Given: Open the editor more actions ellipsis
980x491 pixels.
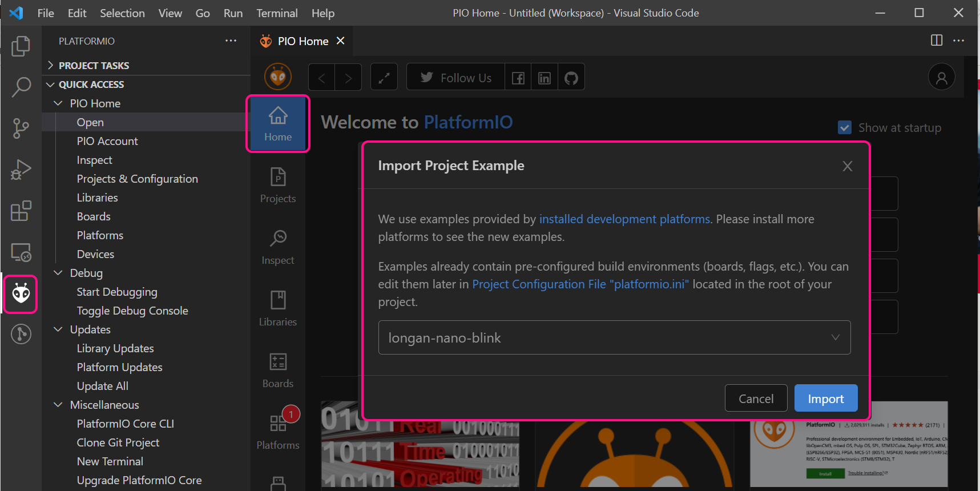Looking at the screenshot, I should [x=959, y=41].
